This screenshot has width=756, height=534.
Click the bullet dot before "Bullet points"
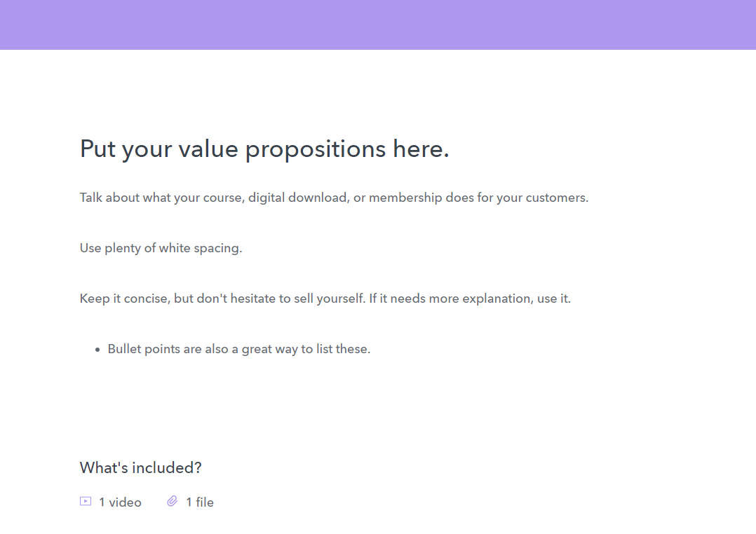coord(97,349)
